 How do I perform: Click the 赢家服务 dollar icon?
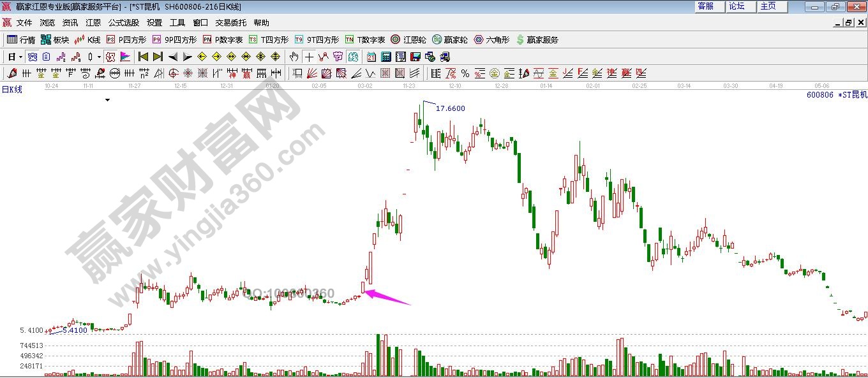pos(520,40)
